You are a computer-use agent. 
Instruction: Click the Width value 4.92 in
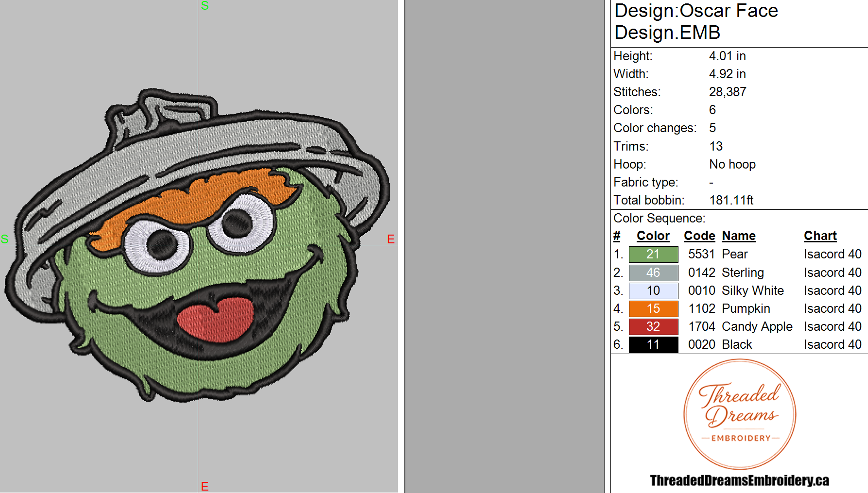[x=727, y=74]
